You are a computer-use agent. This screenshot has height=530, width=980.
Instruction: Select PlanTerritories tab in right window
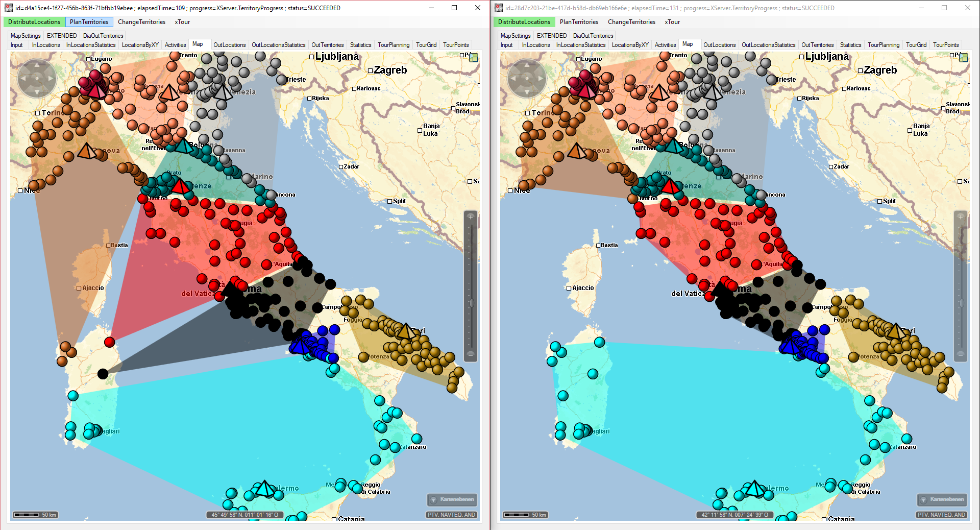click(579, 22)
